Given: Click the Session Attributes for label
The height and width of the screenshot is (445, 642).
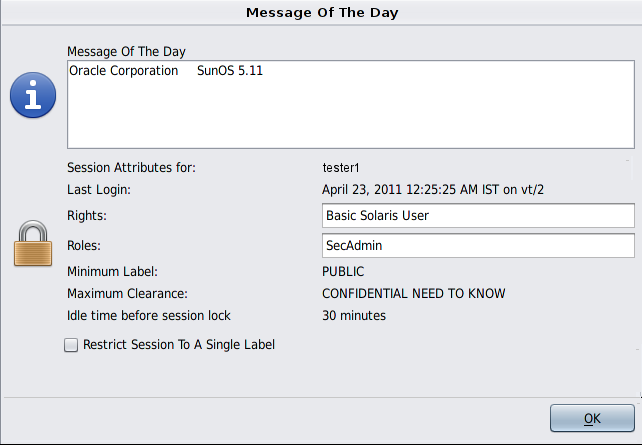Looking at the screenshot, I should (x=131, y=167).
